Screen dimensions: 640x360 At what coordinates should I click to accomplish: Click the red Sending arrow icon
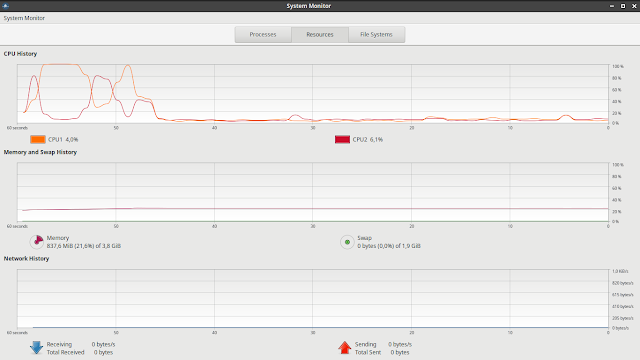click(x=344, y=348)
